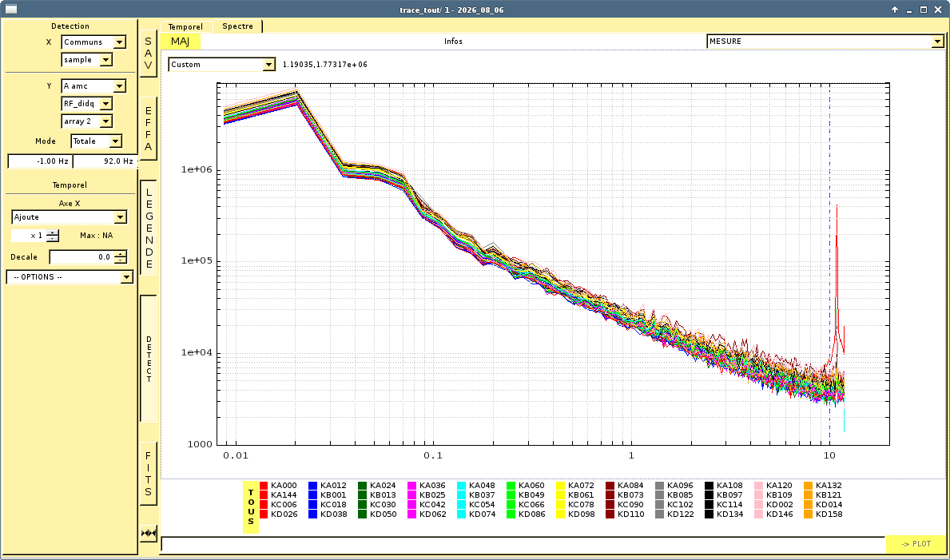Toggle the cyan KA048 legend color box
The height and width of the screenshot is (560, 950).
point(462,486)
